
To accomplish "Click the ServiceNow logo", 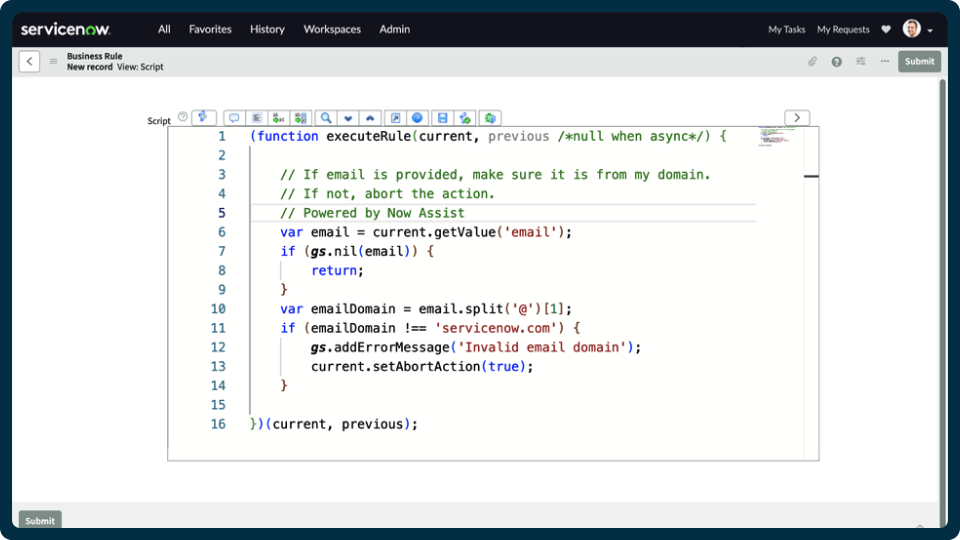I will (66, 29).
